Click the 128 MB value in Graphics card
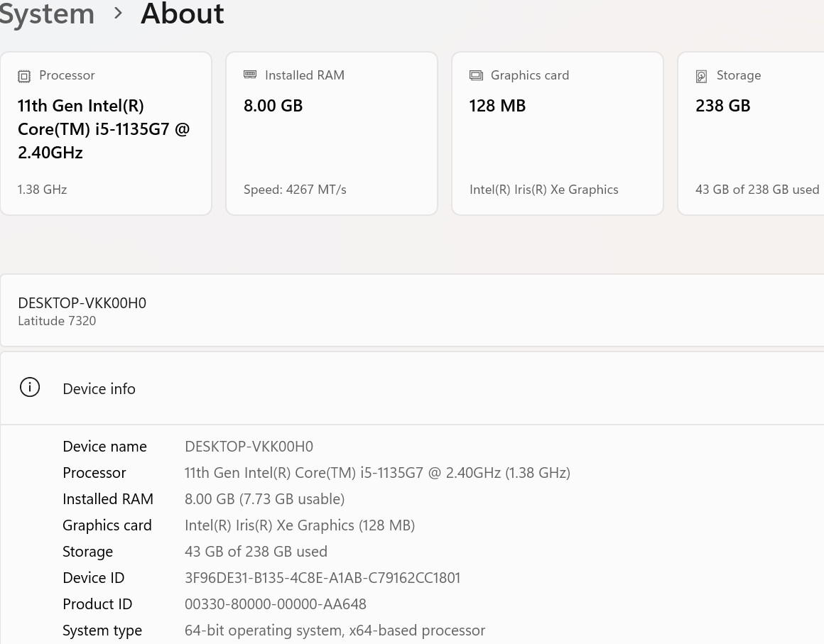The width and height of the screenshot is (824, 644). coord(497,106)
